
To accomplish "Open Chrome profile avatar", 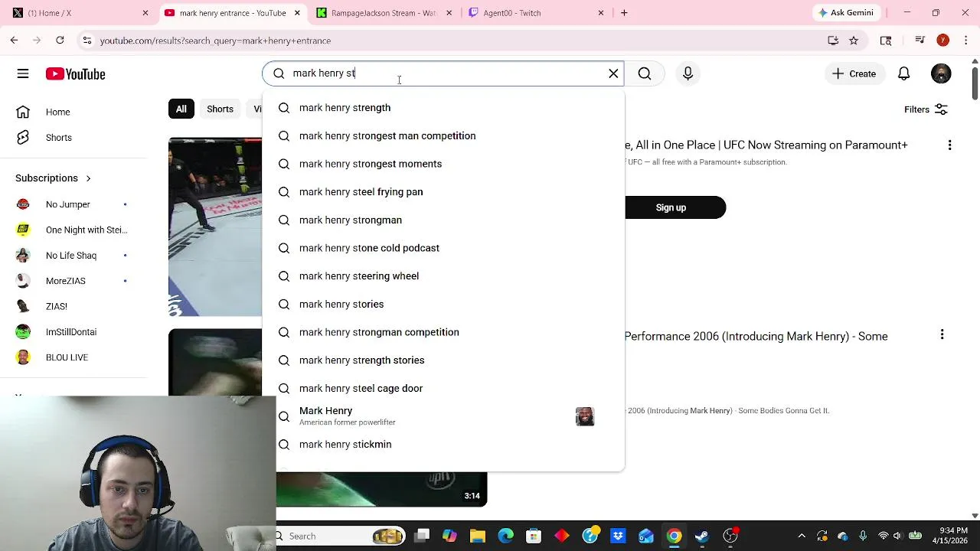I will tap(943, 40).
